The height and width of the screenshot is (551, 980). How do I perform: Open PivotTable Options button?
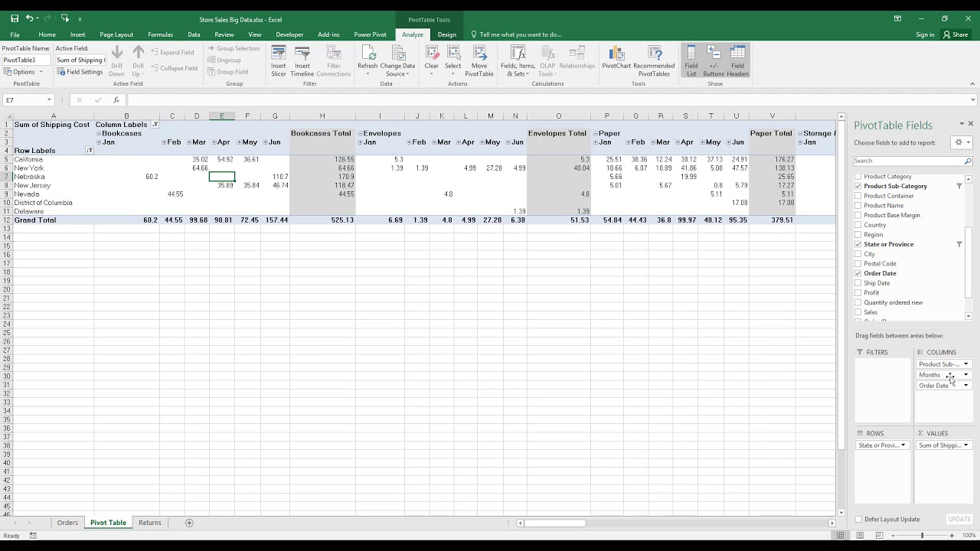click(x=23, y=72)
